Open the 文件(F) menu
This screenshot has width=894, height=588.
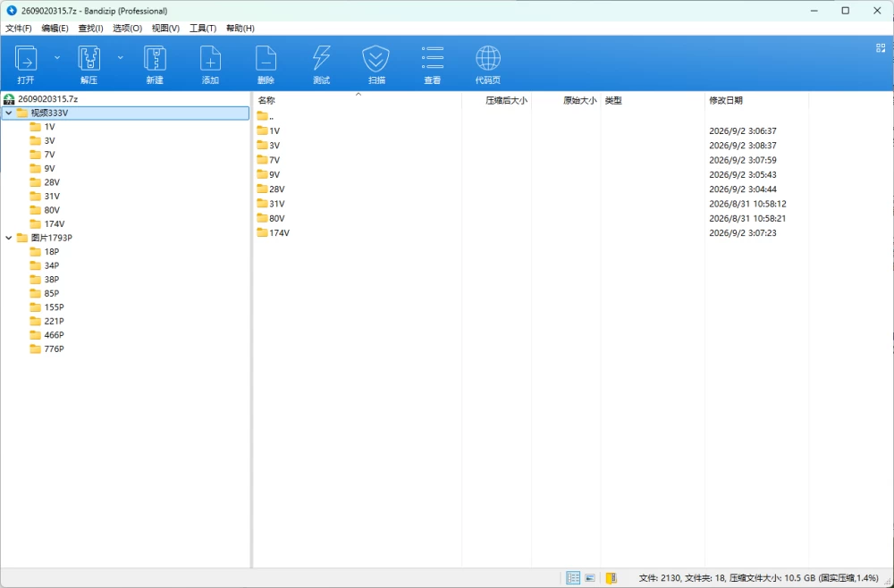[19, 28]
